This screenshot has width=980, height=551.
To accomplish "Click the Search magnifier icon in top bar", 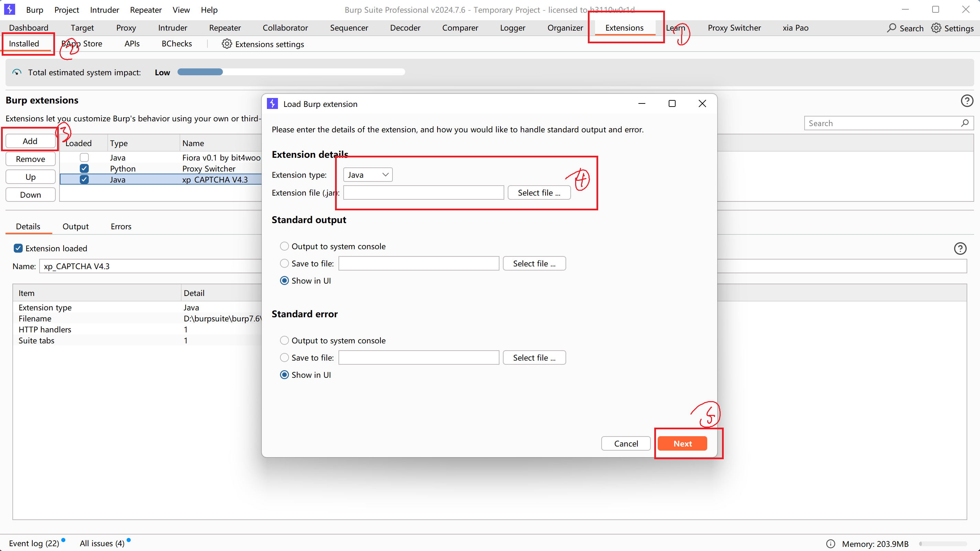I will [x=891, y=28].
